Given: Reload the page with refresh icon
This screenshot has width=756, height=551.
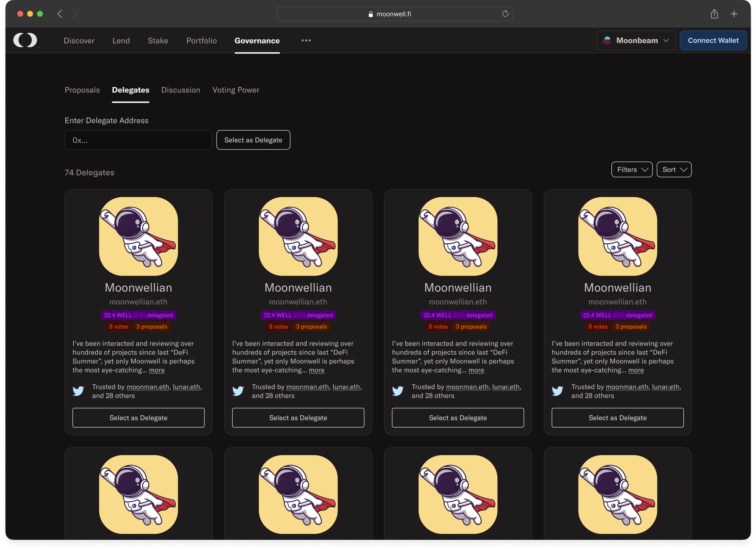Looking at the screenshot, I should [505, 14].
